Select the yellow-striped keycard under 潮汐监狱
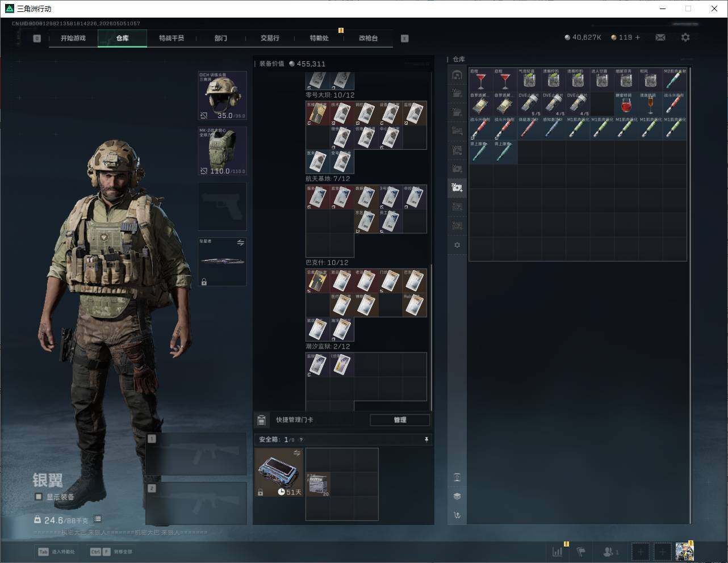 tap(342, 365)
